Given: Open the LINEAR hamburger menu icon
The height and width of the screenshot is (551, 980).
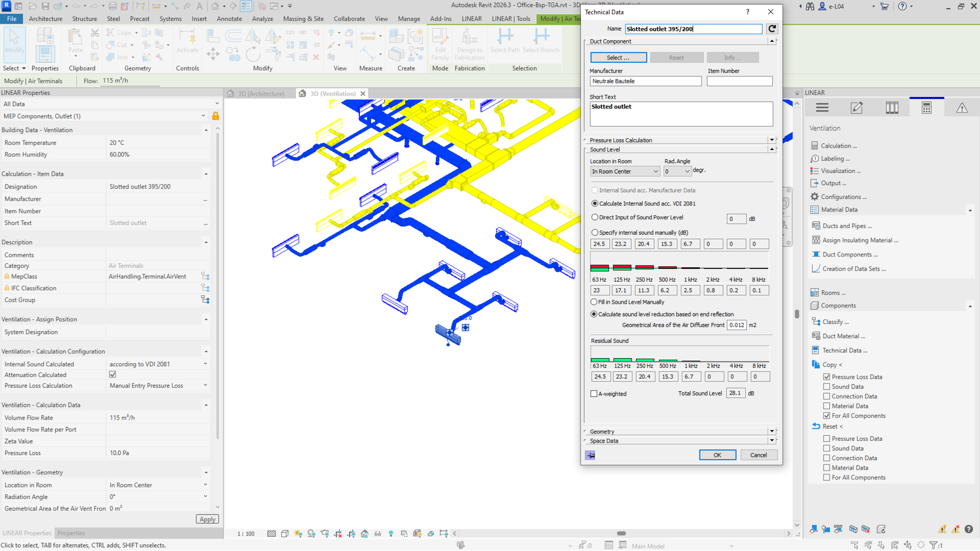Looking at the screenshot, I should pyautogui.click(x=822, y=108).
